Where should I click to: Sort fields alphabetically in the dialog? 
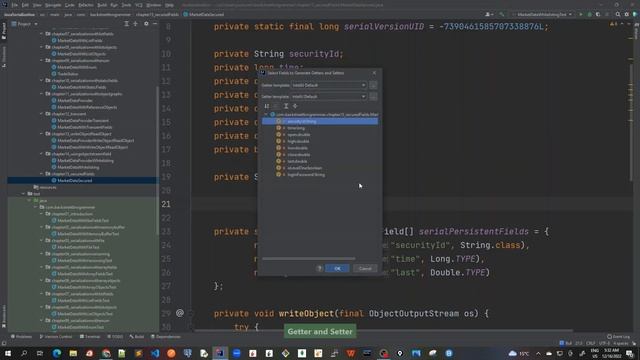267,106
